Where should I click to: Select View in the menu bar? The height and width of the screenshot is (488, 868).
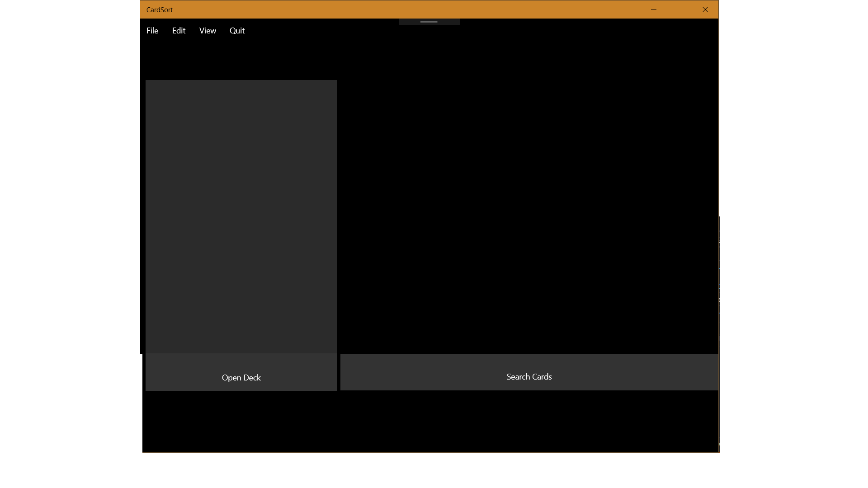[x=208, y=31]
